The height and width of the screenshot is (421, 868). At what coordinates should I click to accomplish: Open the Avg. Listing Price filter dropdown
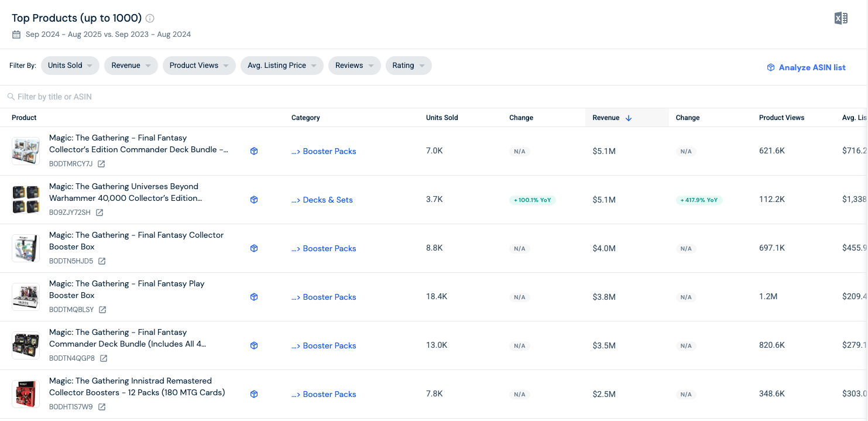pyautogui.click(x=282, y=66)
